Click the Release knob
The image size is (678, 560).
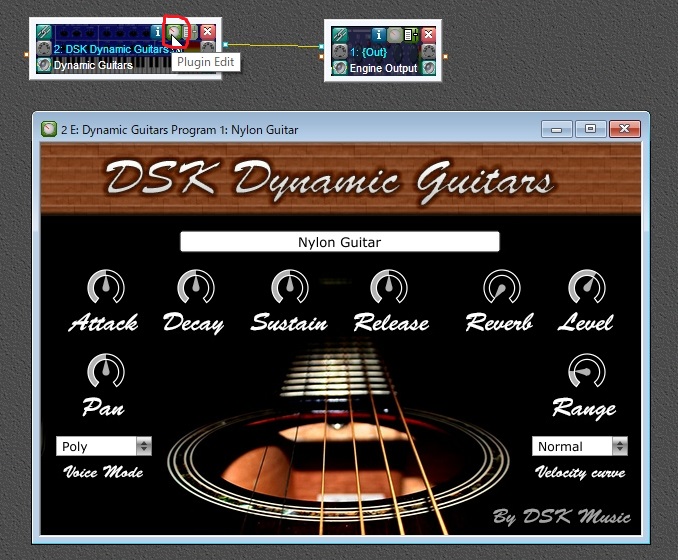389,287
